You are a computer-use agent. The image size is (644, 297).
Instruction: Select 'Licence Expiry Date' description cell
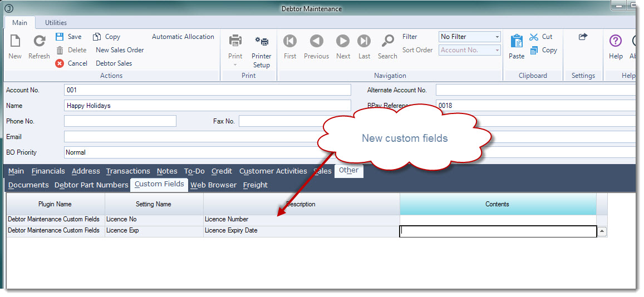click(x=302, y=231)
